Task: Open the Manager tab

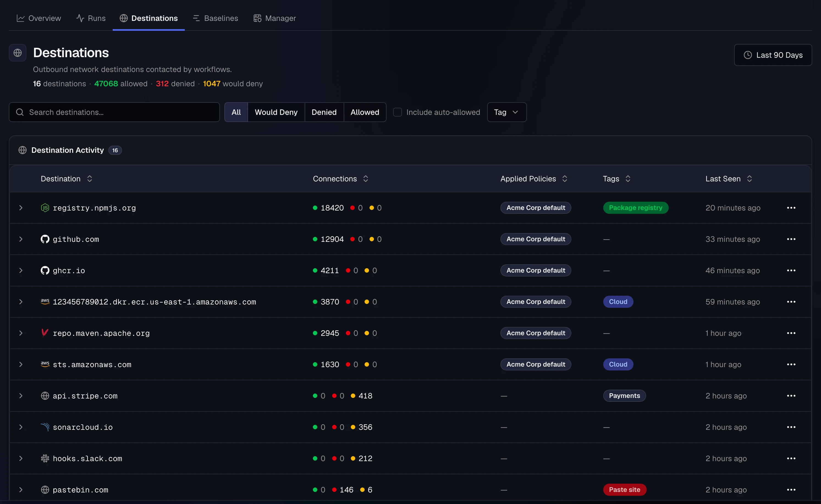Action: [274, 18]
